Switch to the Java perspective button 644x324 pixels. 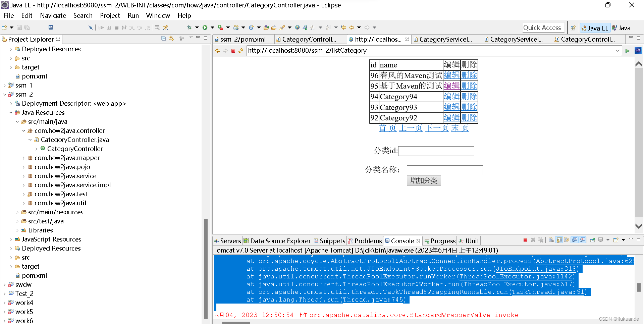[x=622, y=28]
